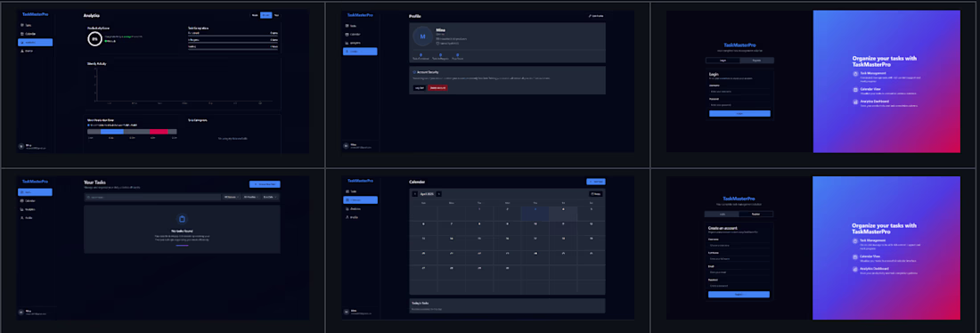Click the productivity score ring on Analytics

point(95,39)
